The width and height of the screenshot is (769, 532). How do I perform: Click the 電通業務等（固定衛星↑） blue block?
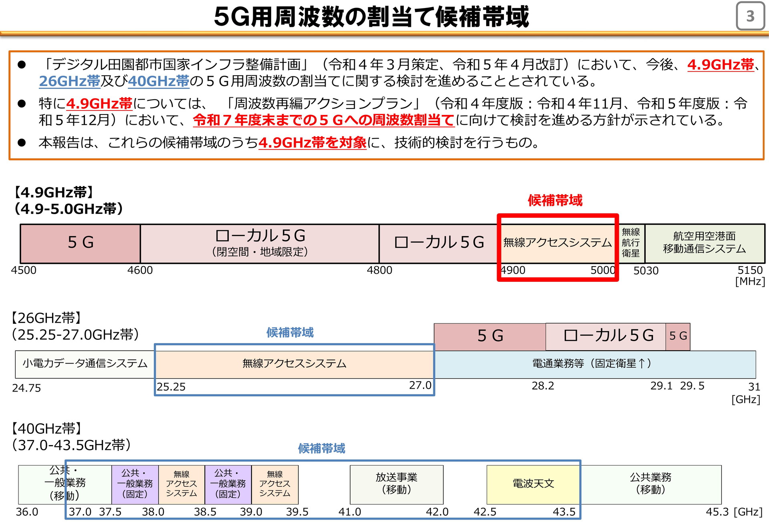pos(594,363)
